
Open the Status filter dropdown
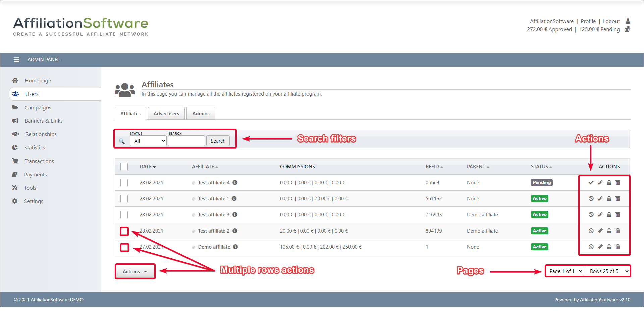point(148,141)
